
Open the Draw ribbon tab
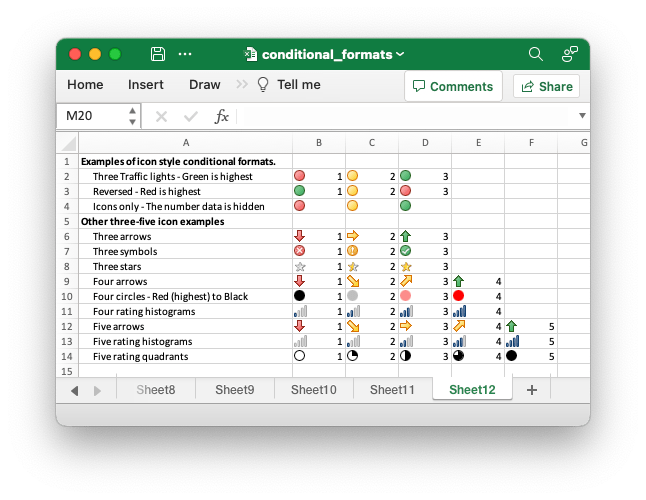click(204, 84)
